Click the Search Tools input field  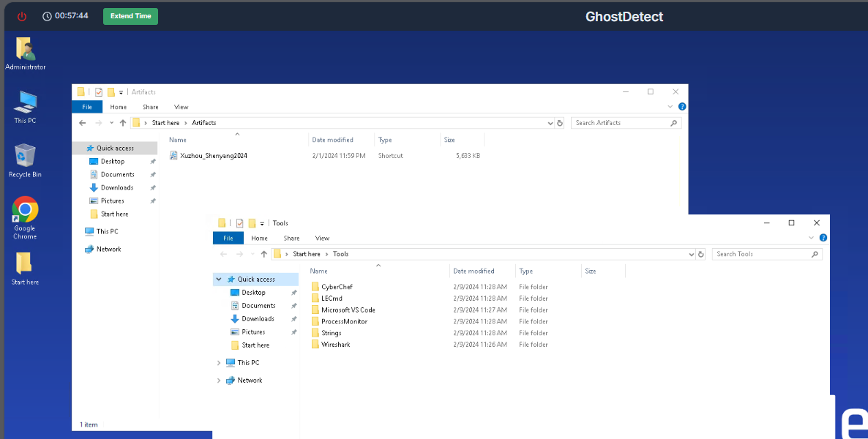(761, 254)
